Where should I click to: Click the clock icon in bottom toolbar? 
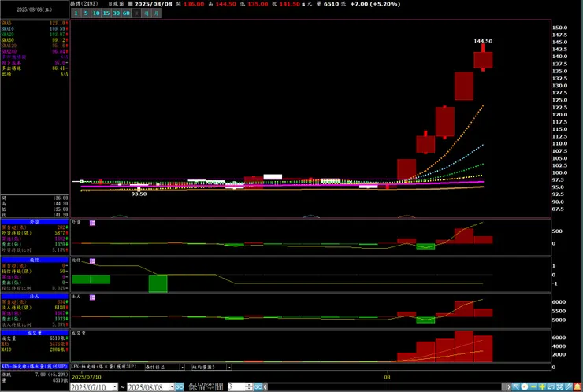point(525,386)
